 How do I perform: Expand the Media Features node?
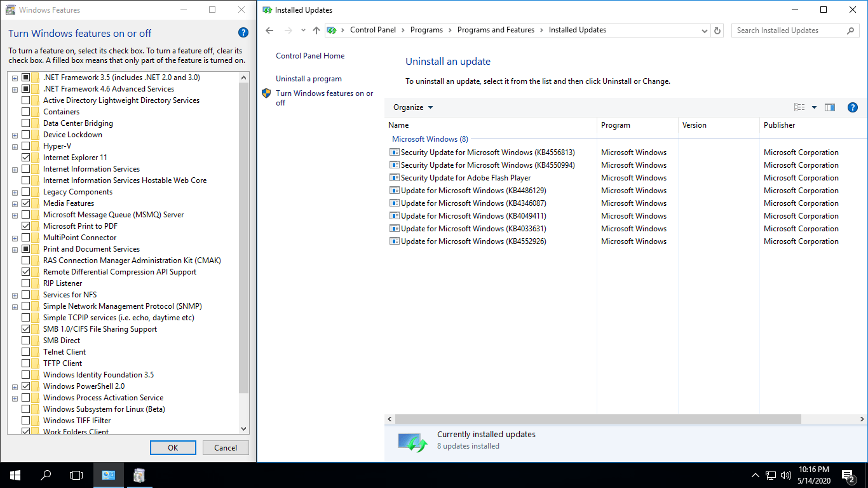click(x=15, y=203)
